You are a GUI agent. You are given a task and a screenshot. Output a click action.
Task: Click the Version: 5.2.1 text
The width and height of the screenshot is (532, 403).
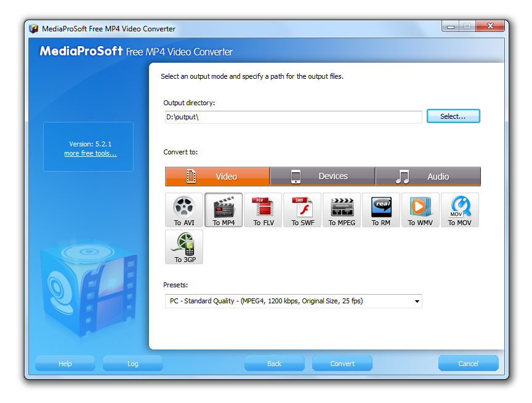point(91,144)
